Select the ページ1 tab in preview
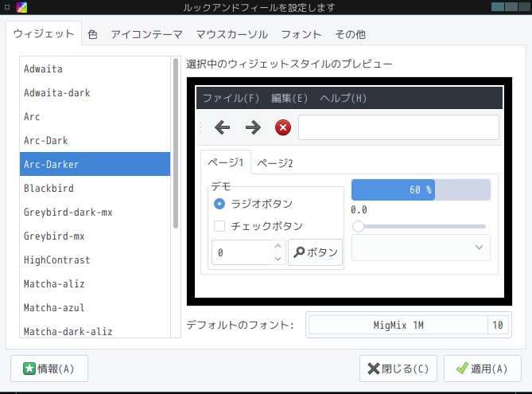532x394 pixels. (x=226, y=162)
